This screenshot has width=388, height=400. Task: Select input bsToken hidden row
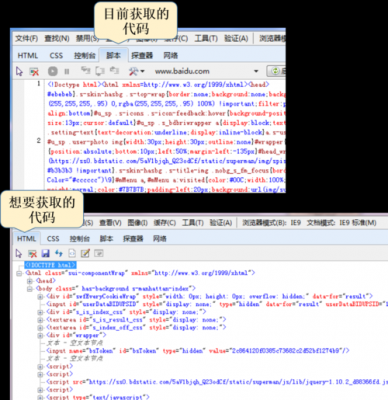point(198,351)
